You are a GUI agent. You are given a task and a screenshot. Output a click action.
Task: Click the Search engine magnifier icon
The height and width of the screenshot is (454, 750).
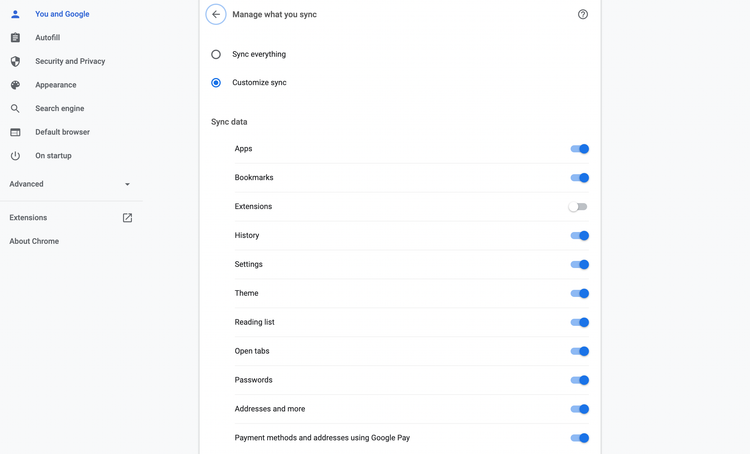click(15, 108)
